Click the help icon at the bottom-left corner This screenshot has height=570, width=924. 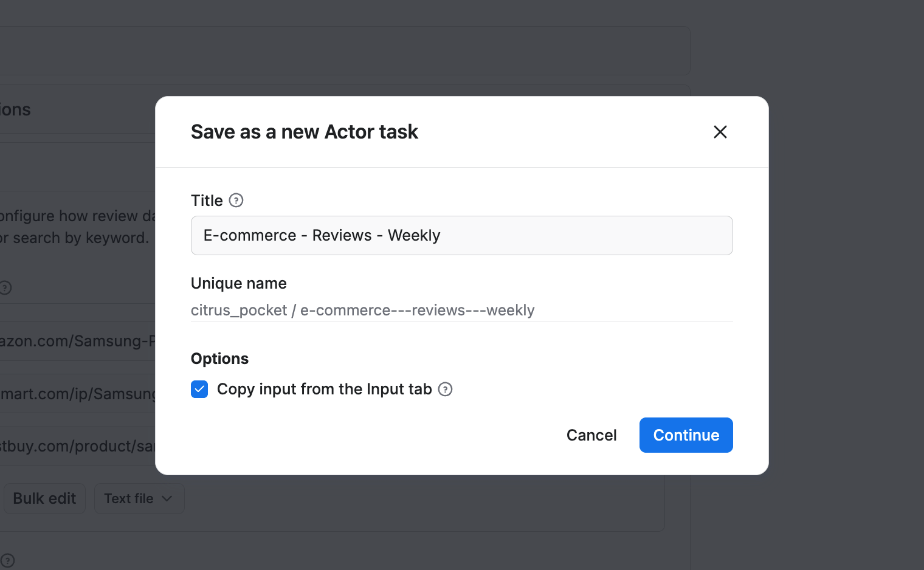[x=7, y=560]
